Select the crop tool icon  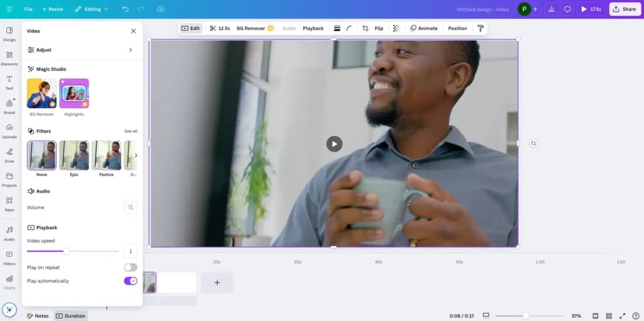coord(365,28)
